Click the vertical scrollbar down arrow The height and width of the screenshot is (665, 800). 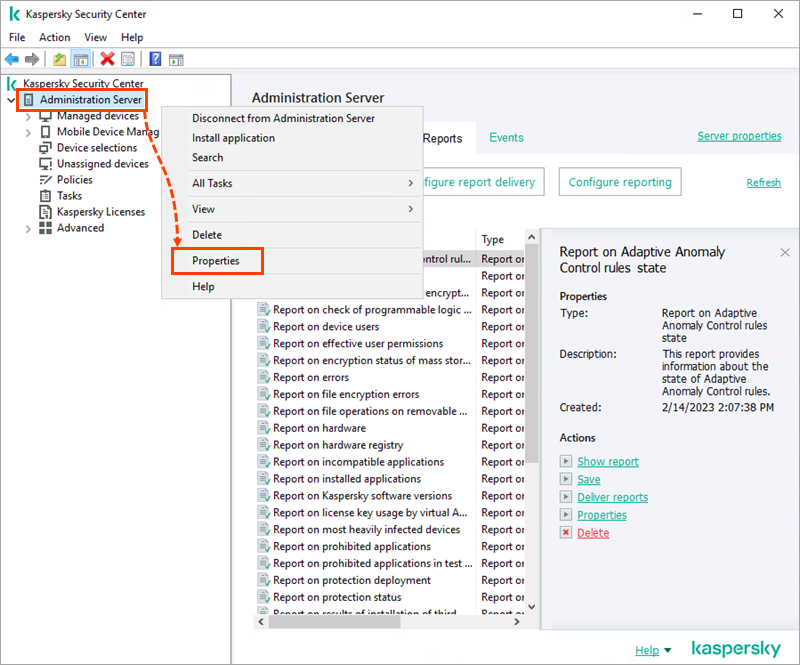pyautogui.click(x=532, y=605)
